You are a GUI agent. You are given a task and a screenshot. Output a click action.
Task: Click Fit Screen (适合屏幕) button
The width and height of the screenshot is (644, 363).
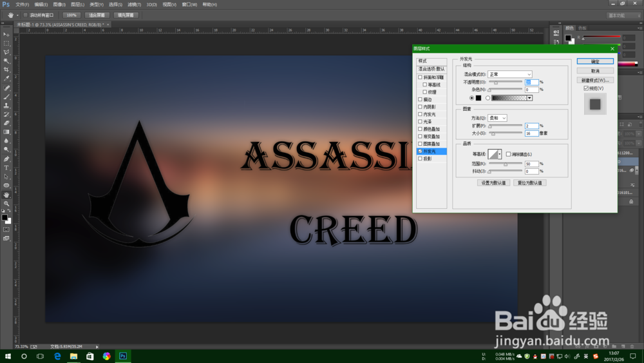click(x=97, y=15)
